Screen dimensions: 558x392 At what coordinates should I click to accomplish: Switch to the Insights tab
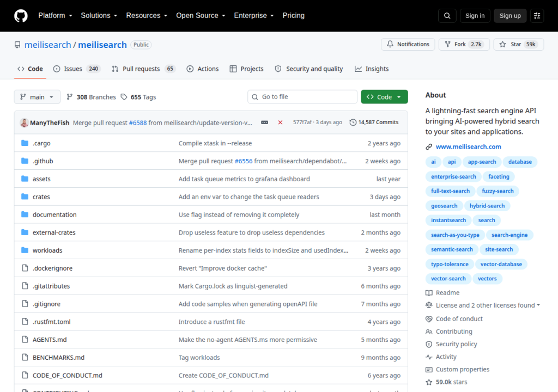pos(372,69)
